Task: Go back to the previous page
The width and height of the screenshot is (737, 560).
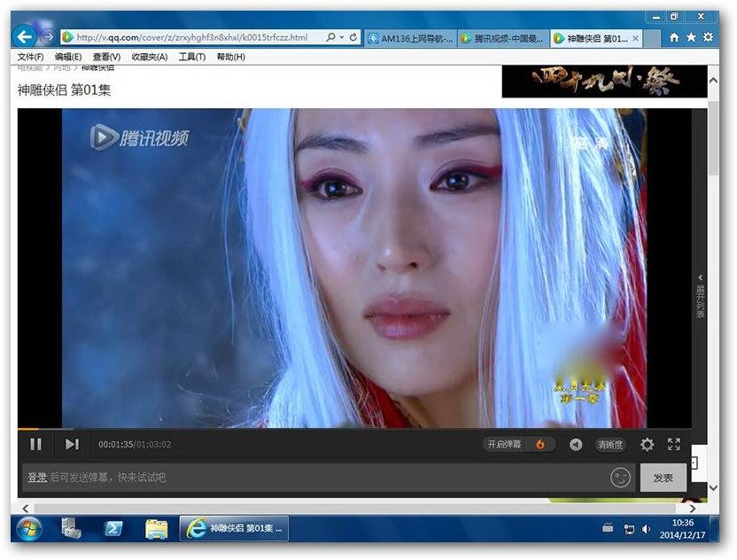Action: tap(25, 36)
